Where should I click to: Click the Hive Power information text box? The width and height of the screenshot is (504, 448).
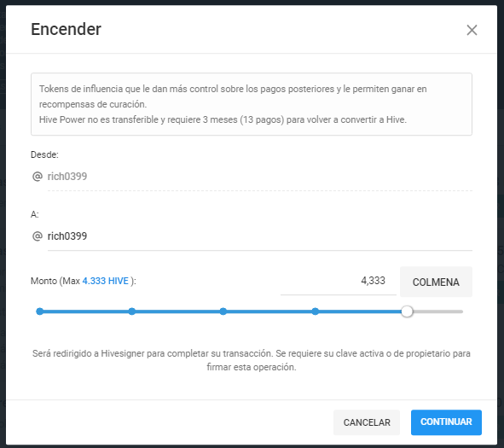click(252, 104)
